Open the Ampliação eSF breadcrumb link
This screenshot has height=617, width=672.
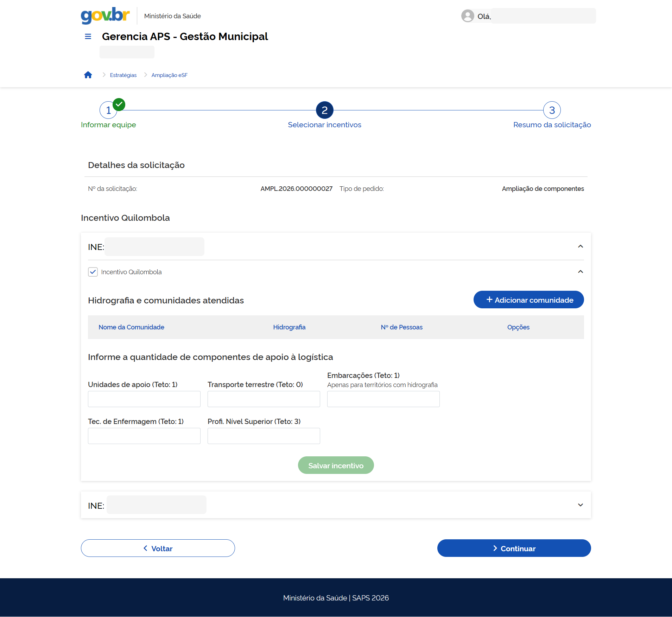coord(169,75)
